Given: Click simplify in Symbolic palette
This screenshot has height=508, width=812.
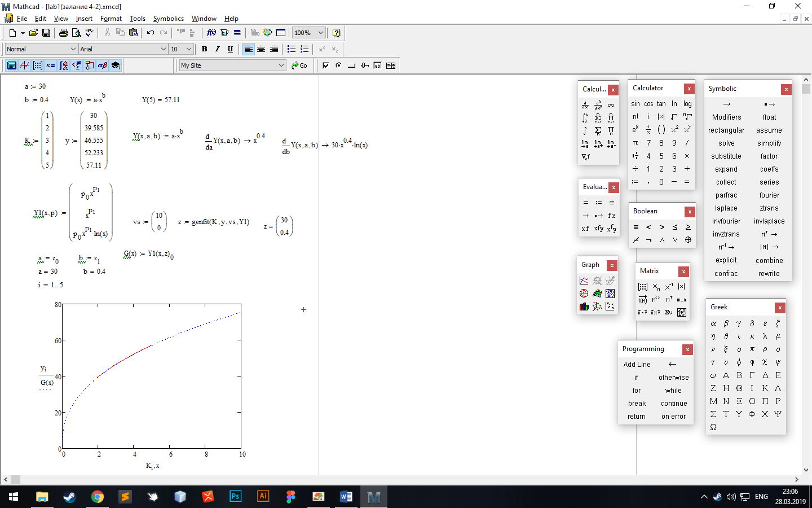Looking at the screenshot, I should pyautogui.click(x=769, y=143).
